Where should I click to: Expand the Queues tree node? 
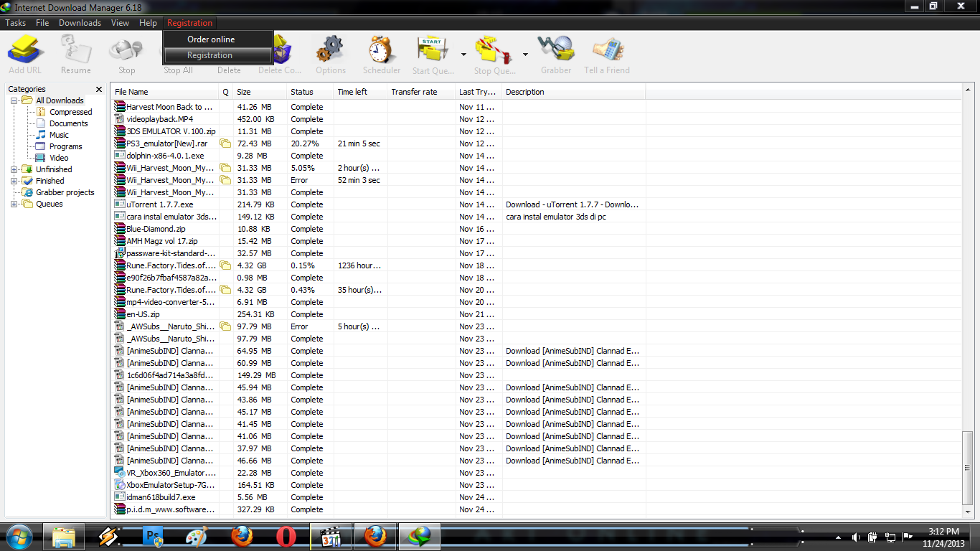coord(14,204)
